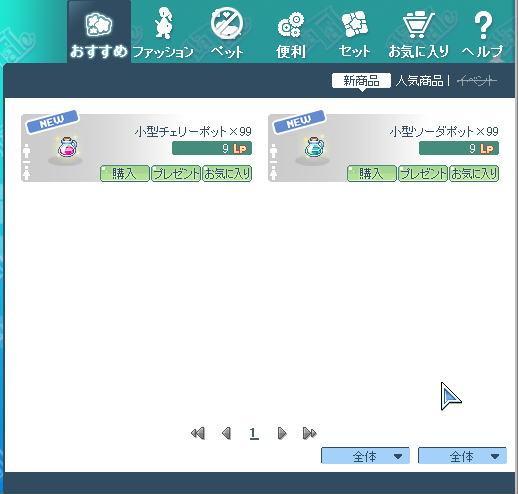
Task: Switch to the 人気商品 sub-tab
Action: tap(419, 81)
